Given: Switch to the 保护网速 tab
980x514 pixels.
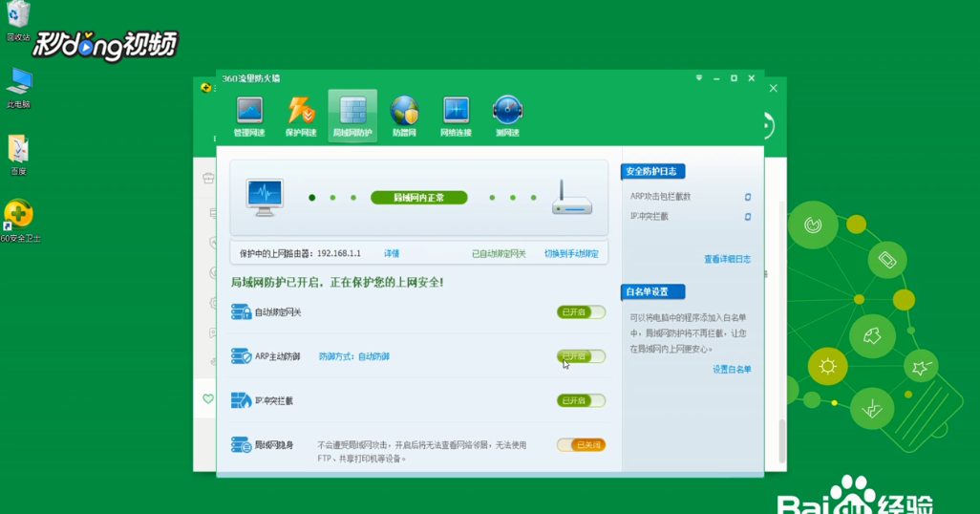Looking at the screenshot, I should click(301, 117).
